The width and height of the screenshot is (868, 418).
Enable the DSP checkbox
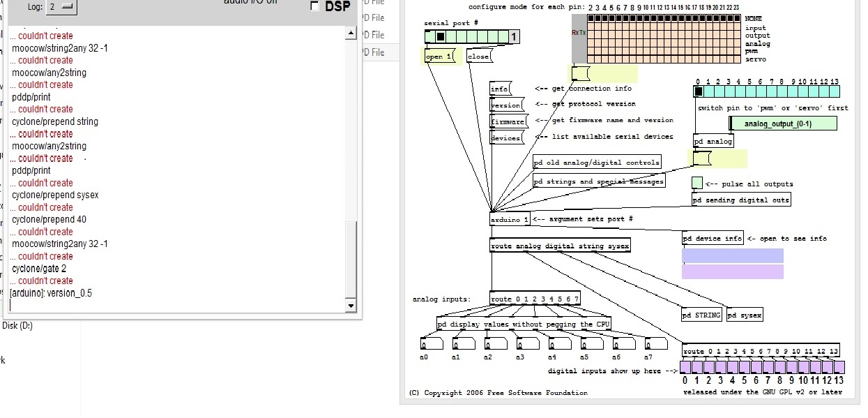[x=314, y=6]
